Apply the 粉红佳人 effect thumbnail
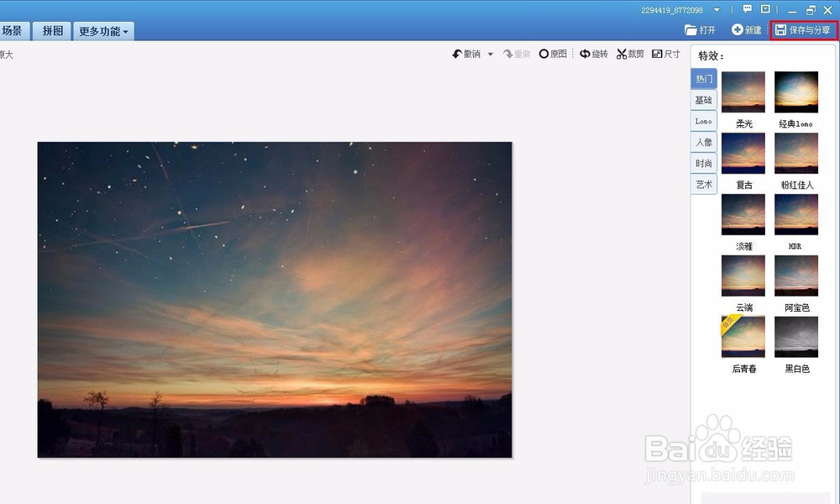840x504 pixels. (x=796, y=153)
